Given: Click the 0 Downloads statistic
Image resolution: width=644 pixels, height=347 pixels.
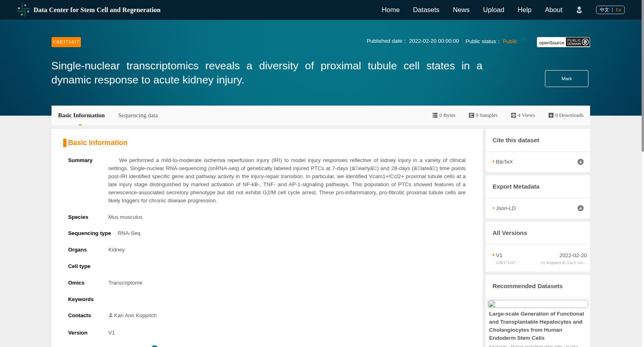Looking at the screenshot, I should click(566, 115).
